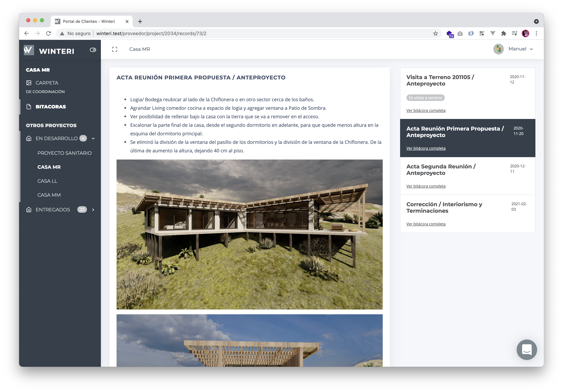Screen dimensions: 563x392
Task: Open Carpeta de Coordinación menu item
Action: click(47, 83)
